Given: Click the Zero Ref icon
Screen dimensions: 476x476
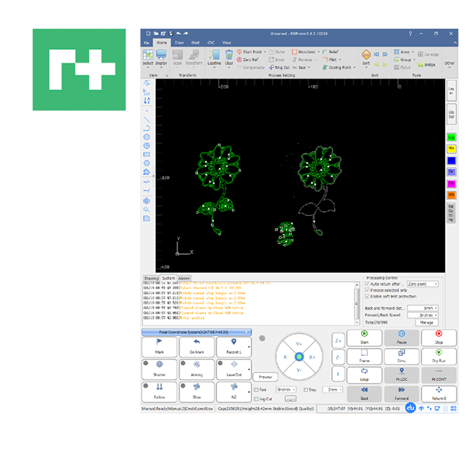Looking at the screenshot, I should (x=239, y=60).
